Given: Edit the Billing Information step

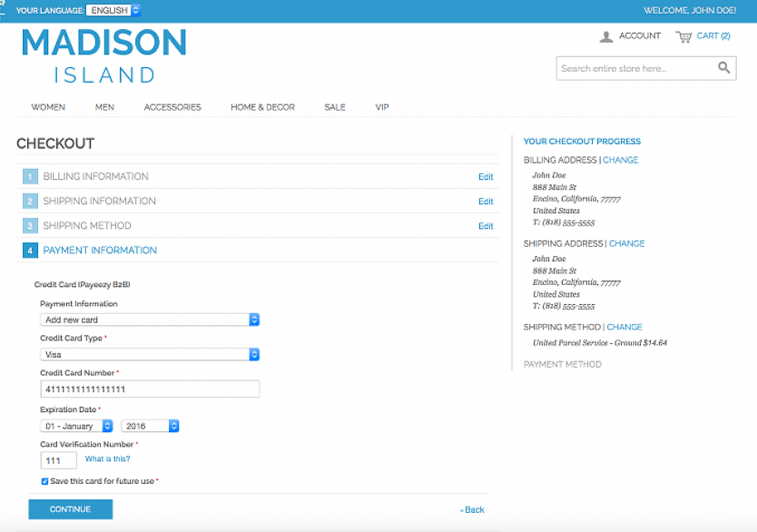Looking at the screenshot, I should [x=486, y=177].
